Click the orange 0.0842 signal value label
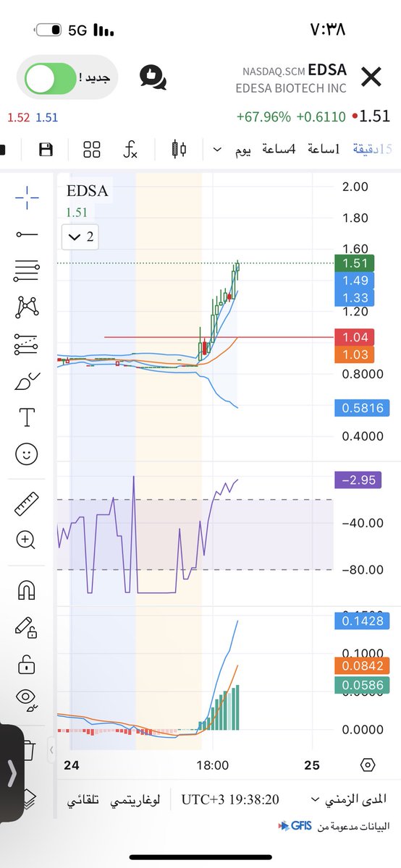The image size is (401, 868). point(361,667)
